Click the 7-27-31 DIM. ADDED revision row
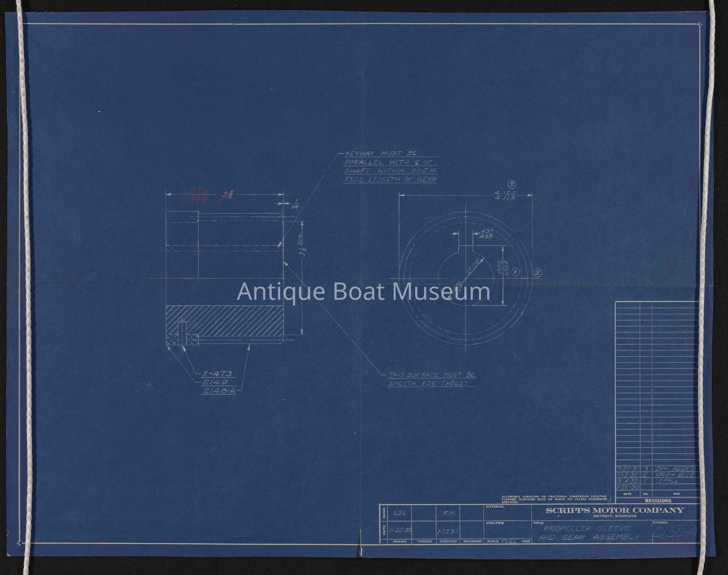 657,469
